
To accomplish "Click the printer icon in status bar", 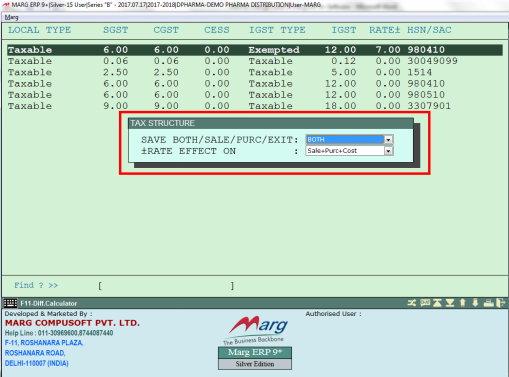I will pyautogui.click(x=489, y=303).
